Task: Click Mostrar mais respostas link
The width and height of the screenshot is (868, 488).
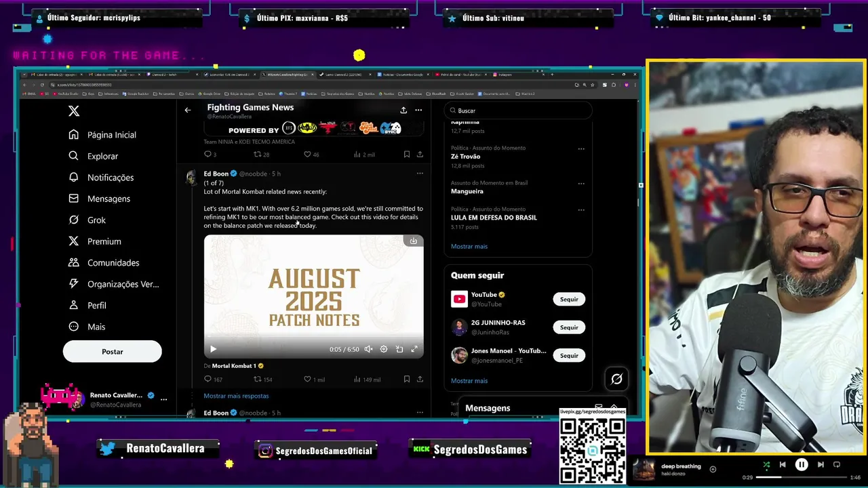Action: 236,396
